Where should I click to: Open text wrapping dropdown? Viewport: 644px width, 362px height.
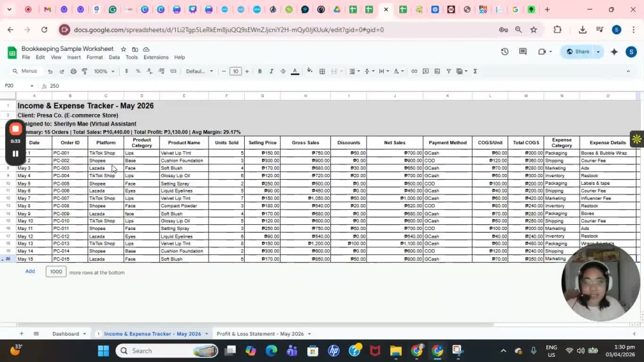coord(384,71)
